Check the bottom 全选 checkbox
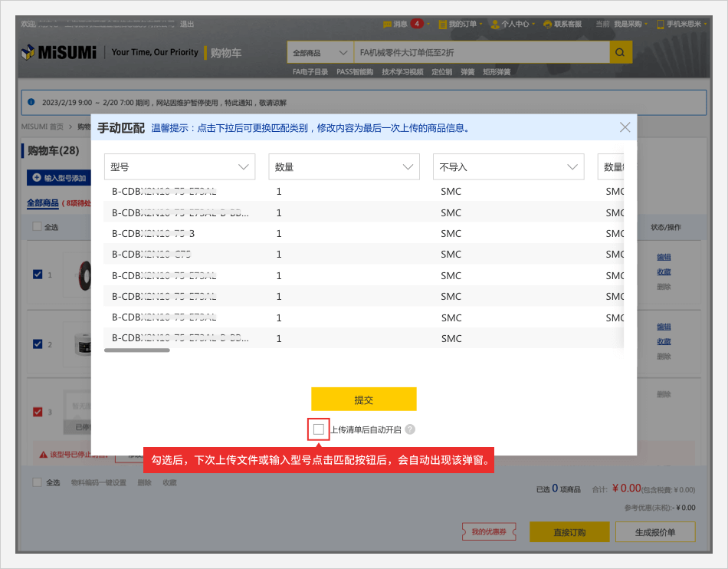728x569 pixels. click(38, 482)
